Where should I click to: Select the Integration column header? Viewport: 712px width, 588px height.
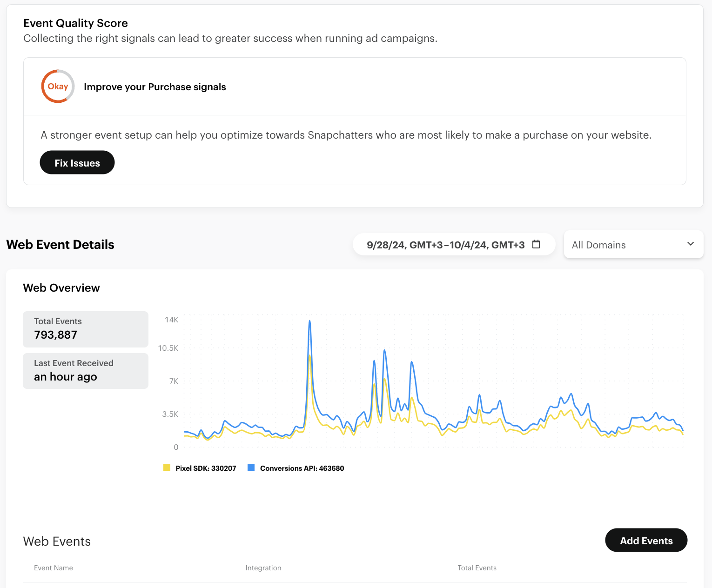tap(263, 568)
